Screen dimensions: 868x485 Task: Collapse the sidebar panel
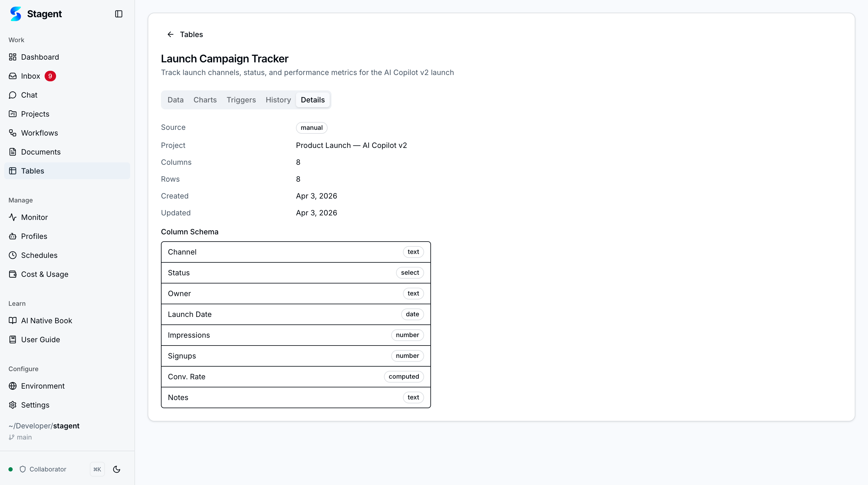coord(119,14)
